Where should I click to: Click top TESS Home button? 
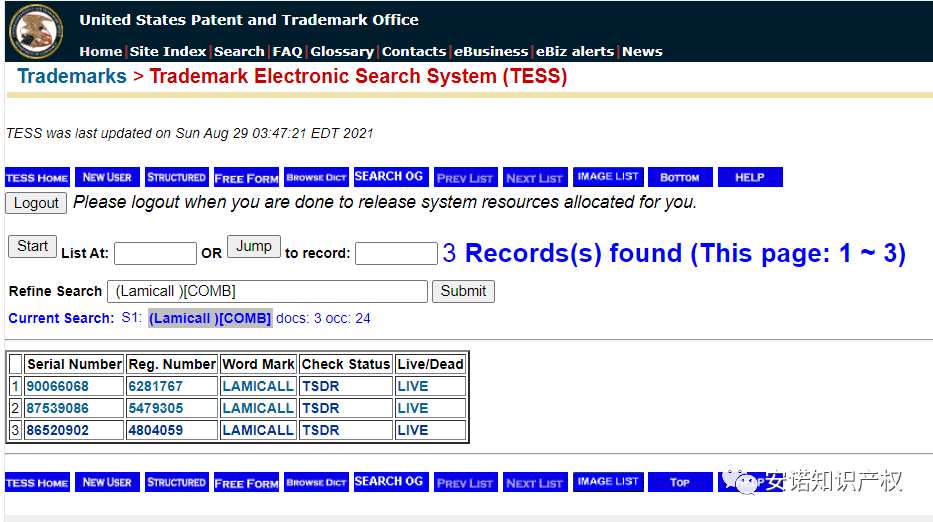[37, 177]
